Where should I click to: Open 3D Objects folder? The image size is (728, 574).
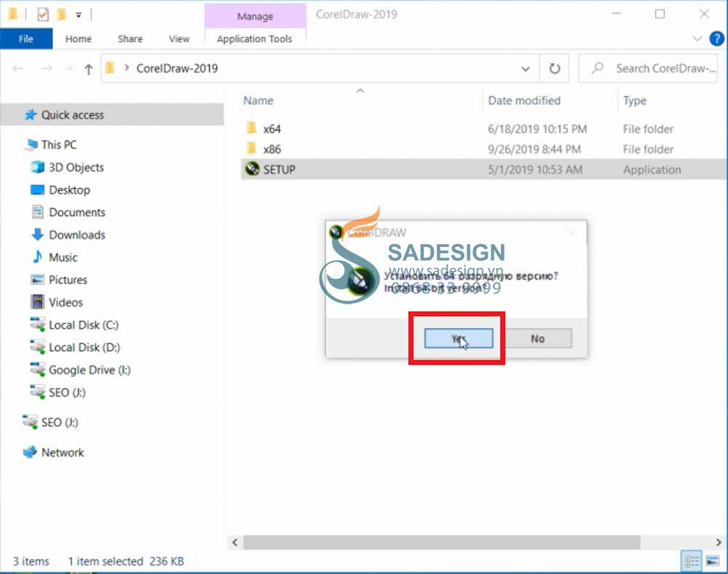coord(76,168)
